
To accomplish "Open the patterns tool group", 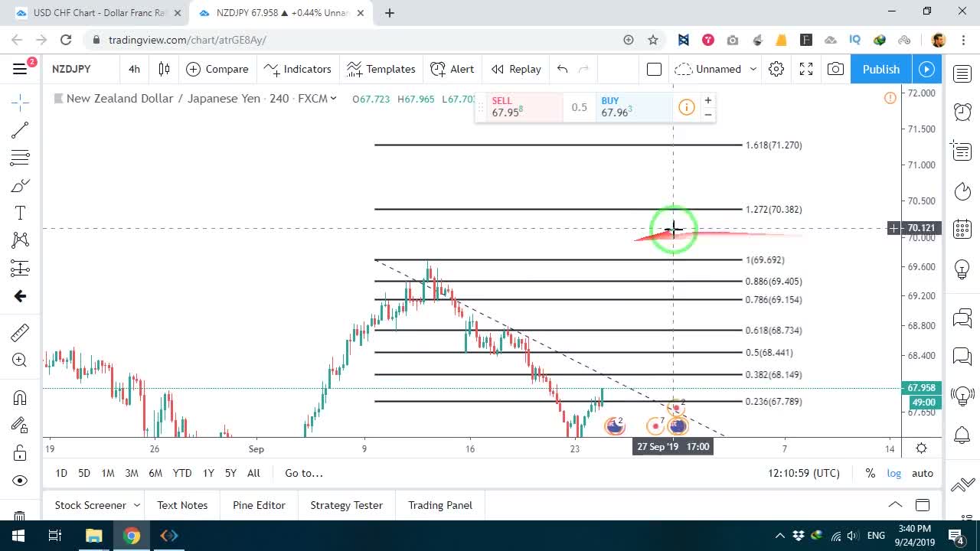I will click(x=21, y=240).
